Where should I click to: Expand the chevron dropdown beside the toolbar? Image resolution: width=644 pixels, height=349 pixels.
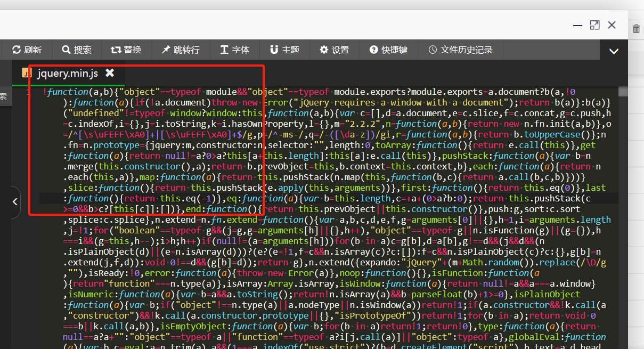614,51
